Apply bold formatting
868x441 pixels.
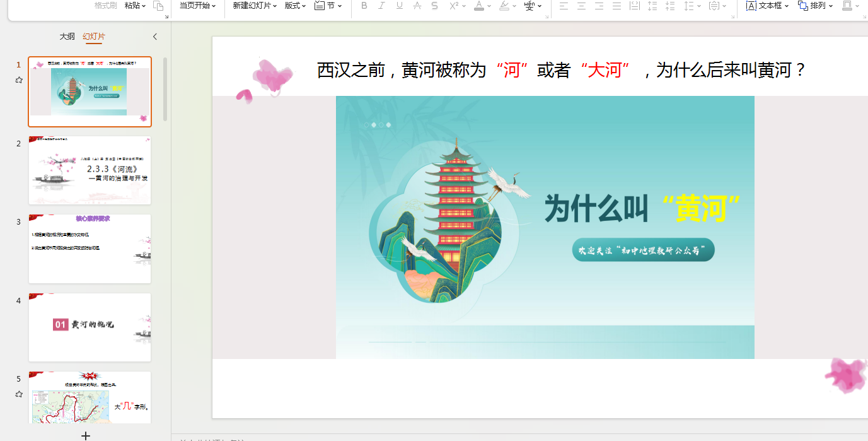click(364, 6)
